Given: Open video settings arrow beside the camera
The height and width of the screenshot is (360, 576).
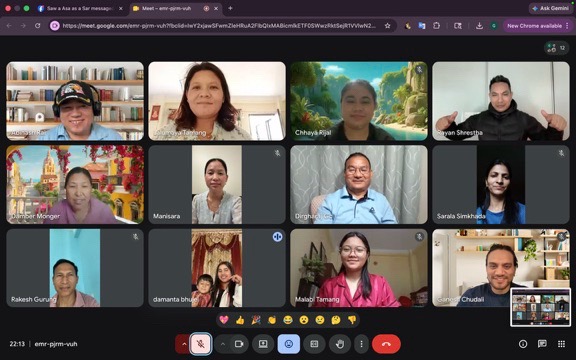Looking at the screenshot, I should coord(223,344).
